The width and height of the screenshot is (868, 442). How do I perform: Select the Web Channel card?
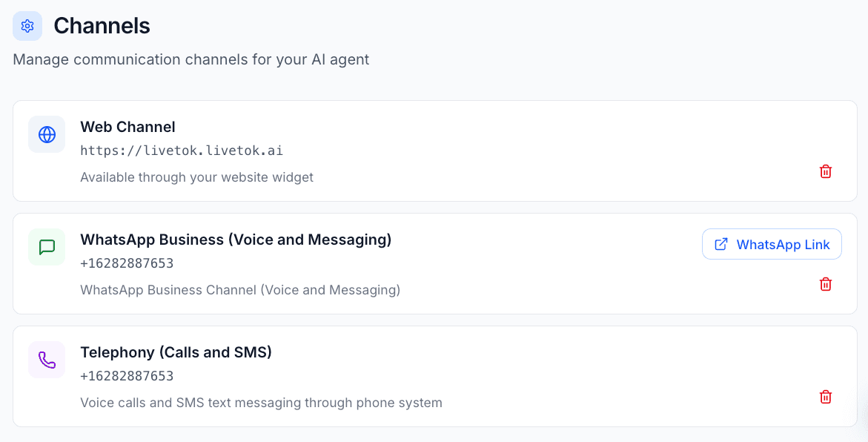[x=434, y=151]
